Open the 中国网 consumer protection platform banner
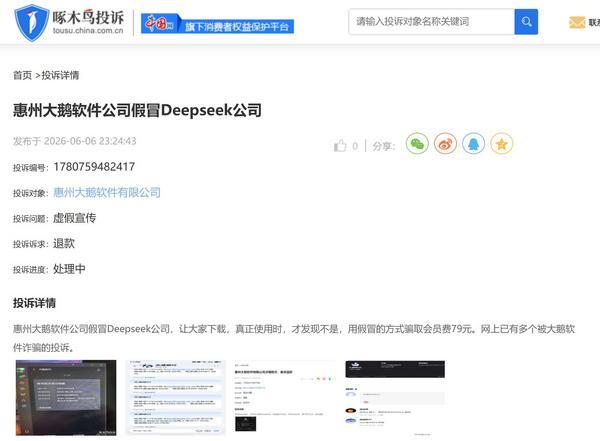 217,24
